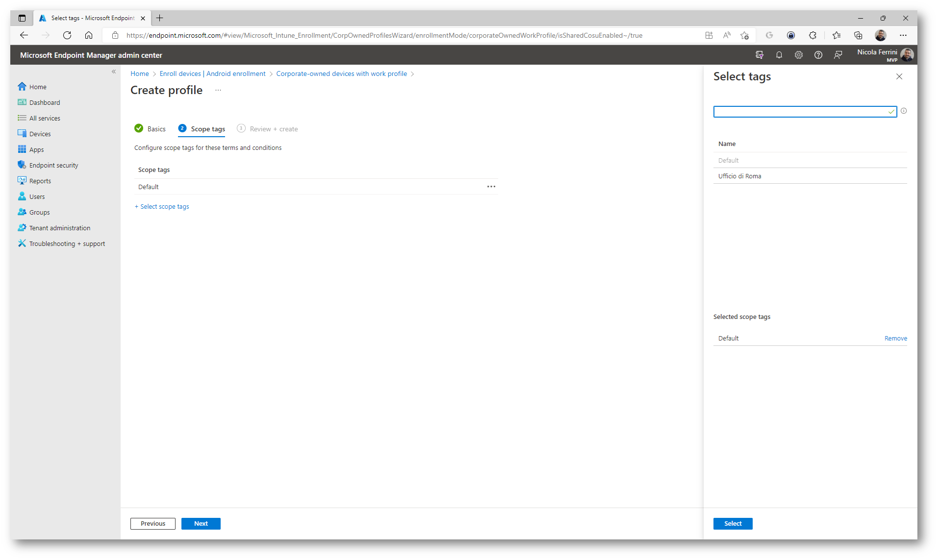This screenshot has width=938, height=560.
Task: Click the Next button
Action: pyautogui.click(x=201, y=524)
